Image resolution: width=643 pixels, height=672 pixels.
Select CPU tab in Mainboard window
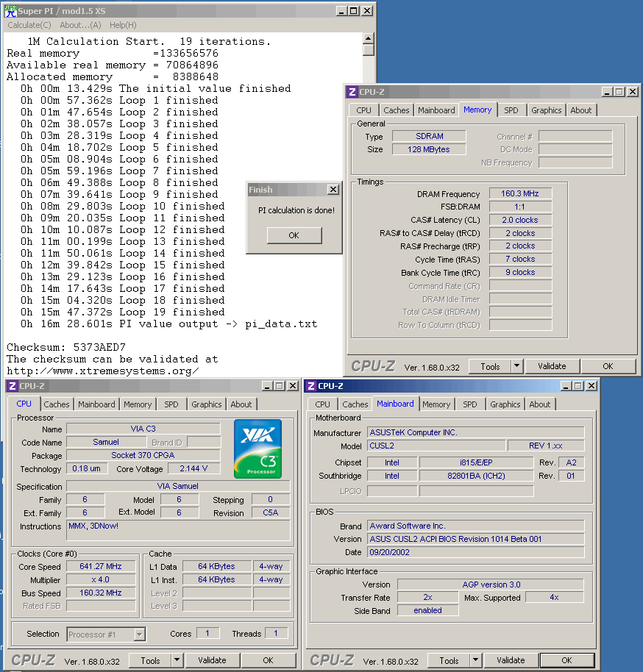(322, 404)
